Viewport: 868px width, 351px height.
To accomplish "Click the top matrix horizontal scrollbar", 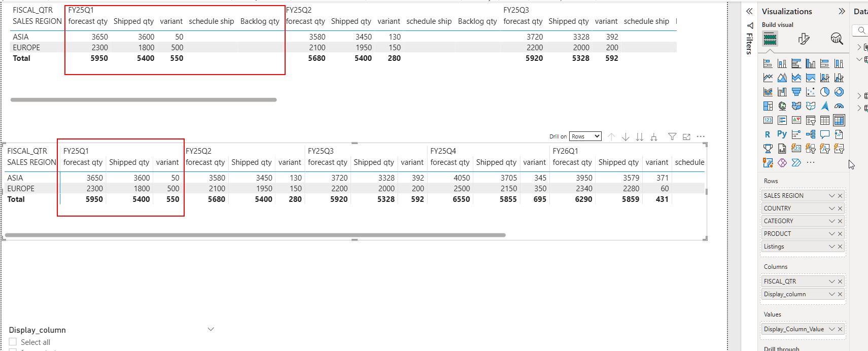I will tap(144, 100).
